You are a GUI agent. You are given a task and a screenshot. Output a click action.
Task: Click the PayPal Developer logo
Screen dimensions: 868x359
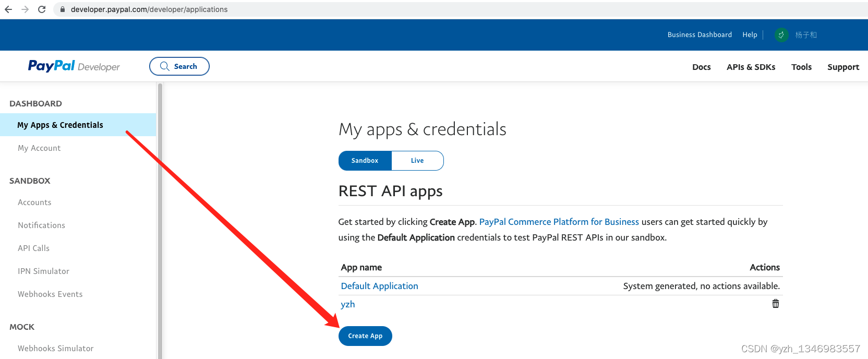point(74,66)
